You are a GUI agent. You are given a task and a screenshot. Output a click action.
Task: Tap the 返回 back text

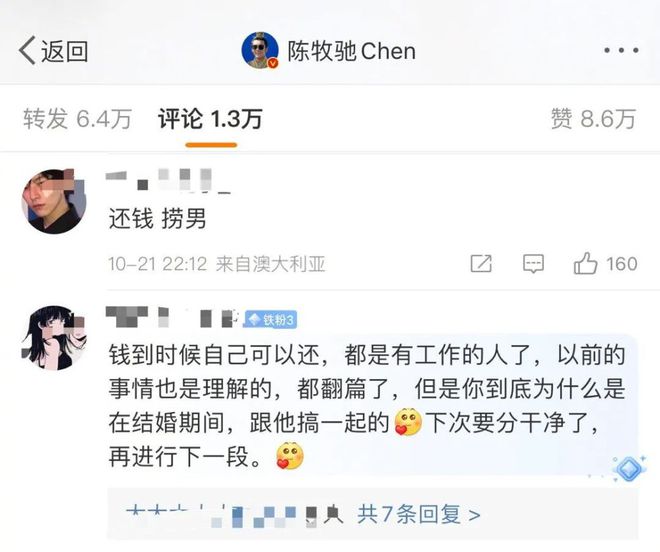click(x=64, y=51)
